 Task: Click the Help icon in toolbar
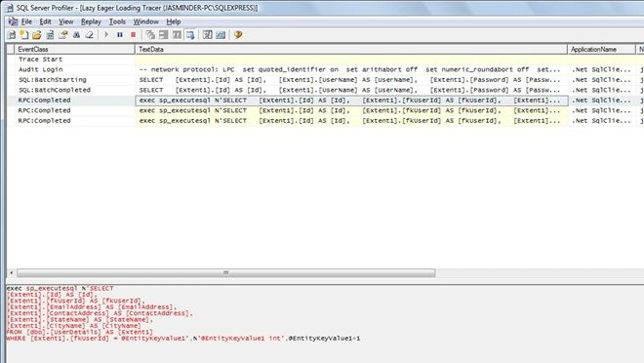coord(238,35)
